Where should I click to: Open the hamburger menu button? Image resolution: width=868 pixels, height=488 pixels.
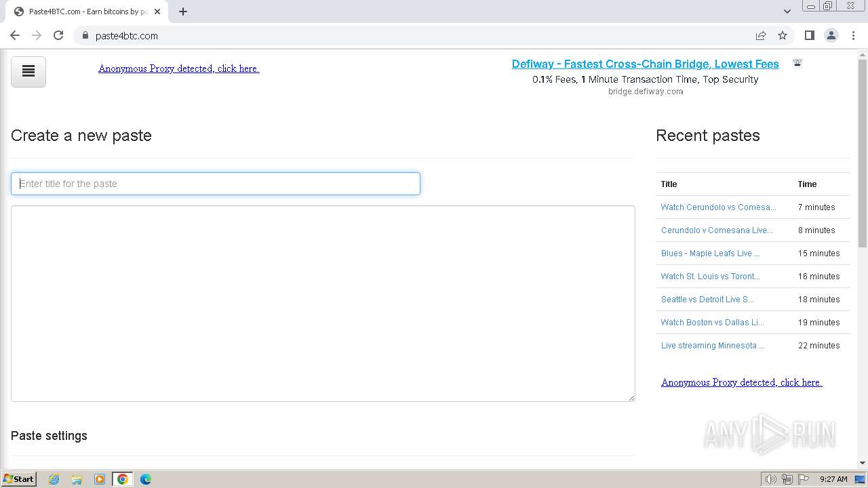28,71
